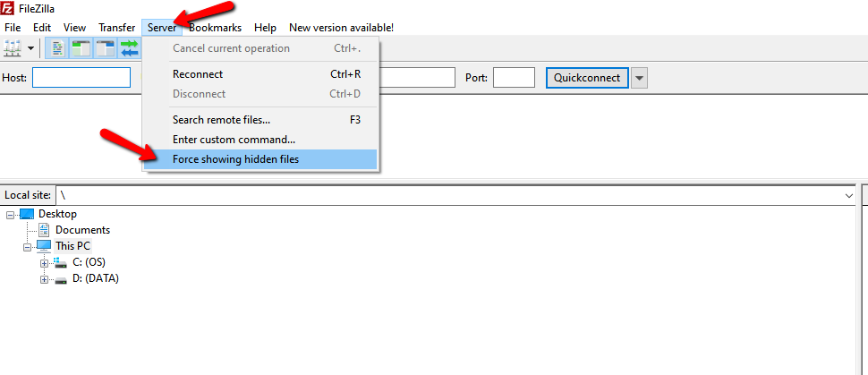The image size is (868, 375).
Task: Select Force showing hidden files
Action: coord(260,159)
